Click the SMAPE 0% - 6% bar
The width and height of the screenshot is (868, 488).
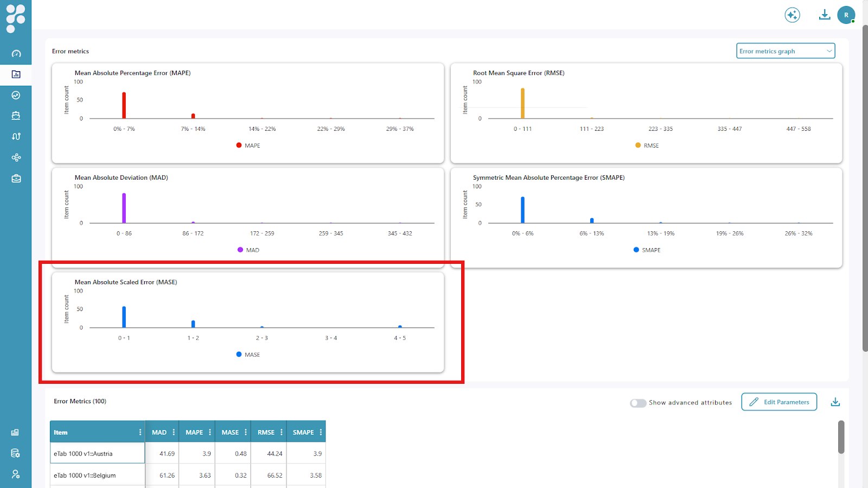(x=522, y=210)
